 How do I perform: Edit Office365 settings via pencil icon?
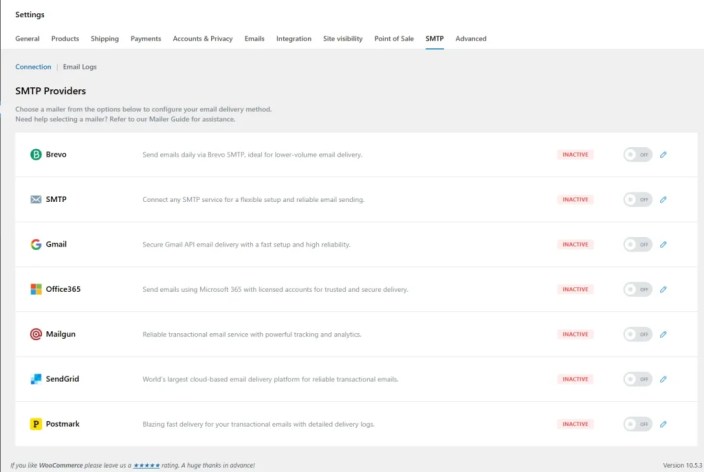[x=663, y=289]
